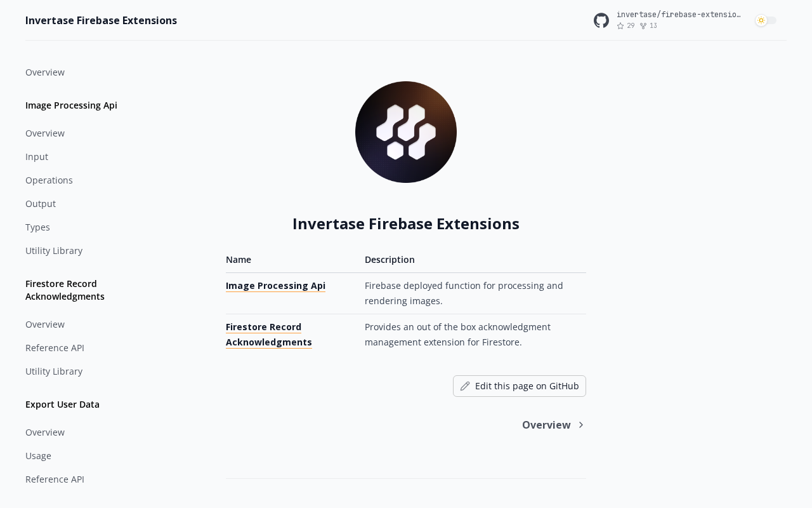Click the pencil edit icon
Viewport: 812px width, 508px height.
[465, 386]
